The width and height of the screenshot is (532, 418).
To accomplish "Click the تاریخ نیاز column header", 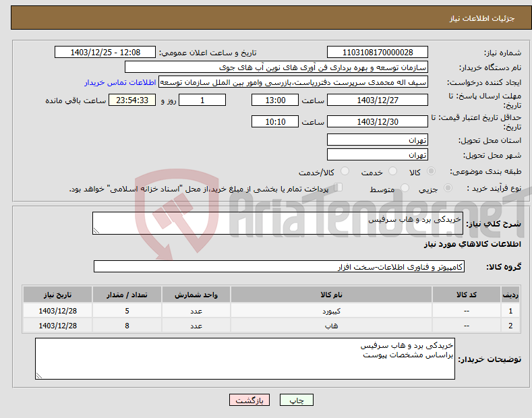I will pos(58,295).
